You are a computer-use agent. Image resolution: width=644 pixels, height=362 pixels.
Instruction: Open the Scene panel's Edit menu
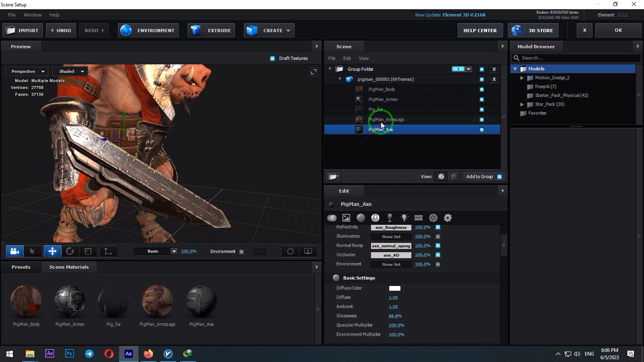point(347,58)
